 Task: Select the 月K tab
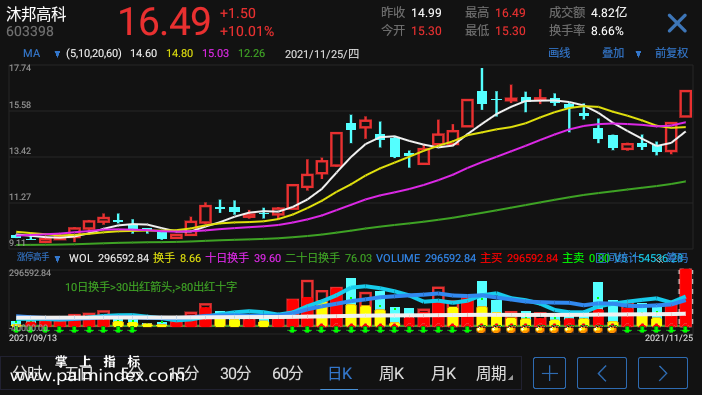443,373
